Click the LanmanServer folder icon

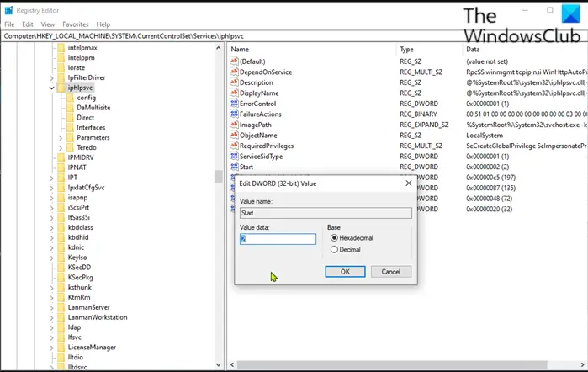[60, 307]
